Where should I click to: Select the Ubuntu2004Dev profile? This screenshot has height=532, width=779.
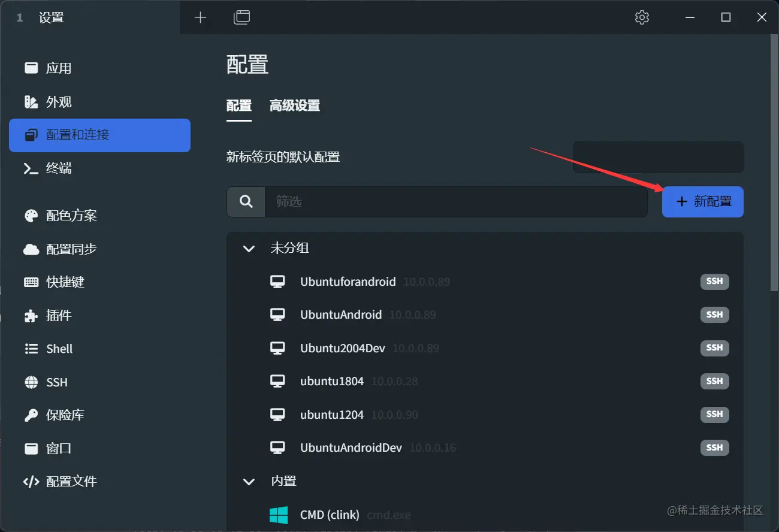(x=485, y=348)
